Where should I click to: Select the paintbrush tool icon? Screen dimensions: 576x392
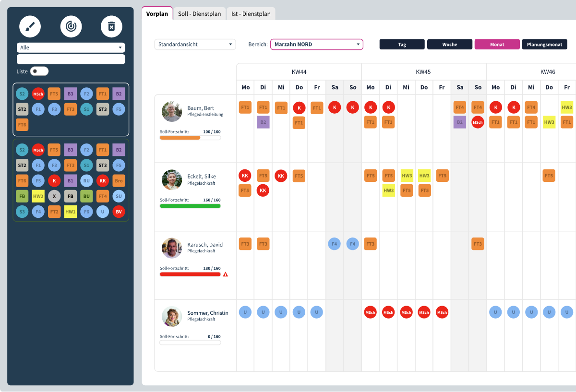coord(30,26)
